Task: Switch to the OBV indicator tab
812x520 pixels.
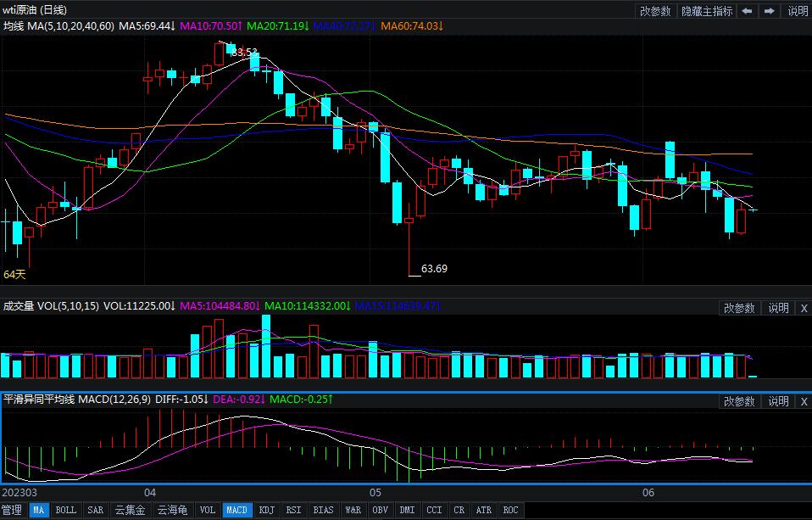Action: point(381,510)
